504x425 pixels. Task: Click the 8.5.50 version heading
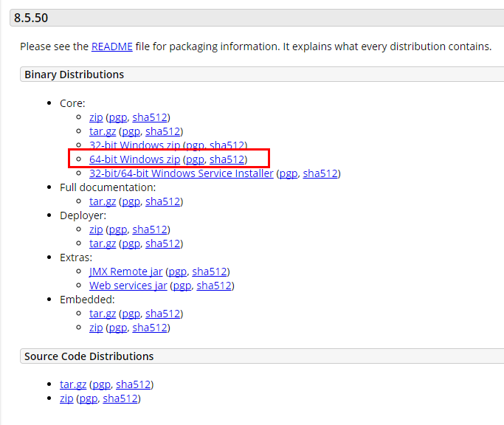[31, 18]
